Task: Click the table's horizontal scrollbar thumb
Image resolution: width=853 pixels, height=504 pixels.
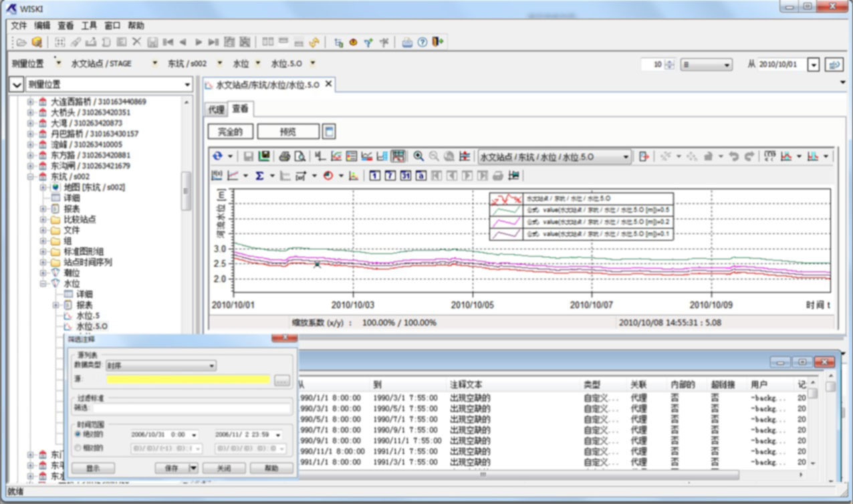Action: (483, 475)
